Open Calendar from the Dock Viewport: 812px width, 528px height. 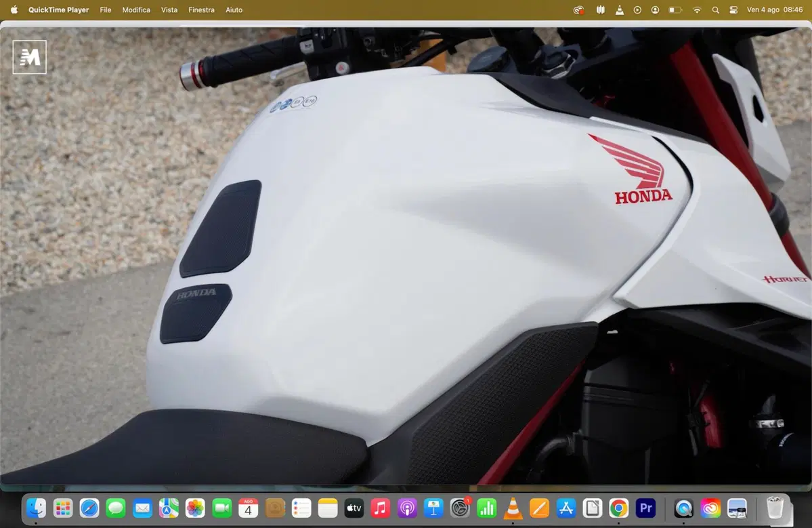(x=248, y=508)
